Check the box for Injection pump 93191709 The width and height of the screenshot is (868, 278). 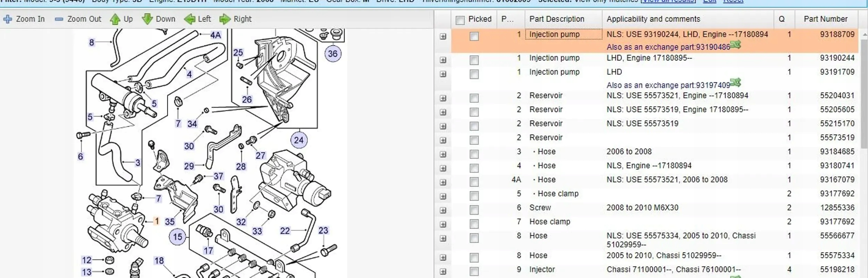tap(474, 74)
